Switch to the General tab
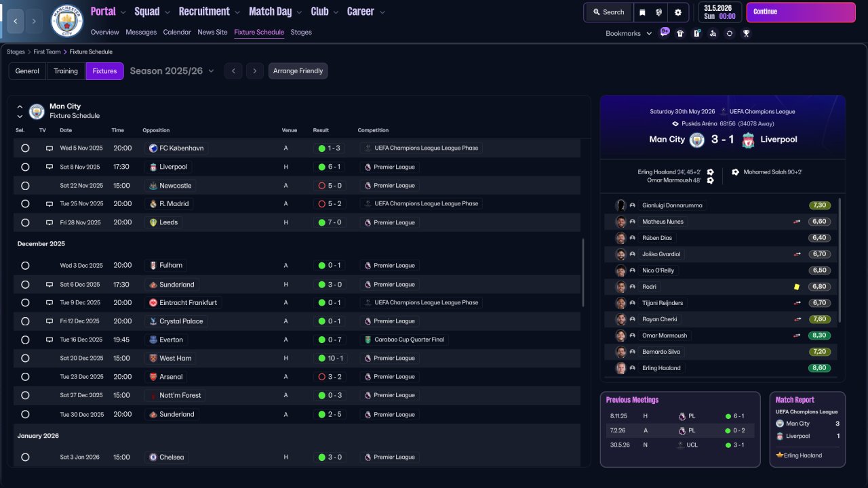 click(27, 71)
